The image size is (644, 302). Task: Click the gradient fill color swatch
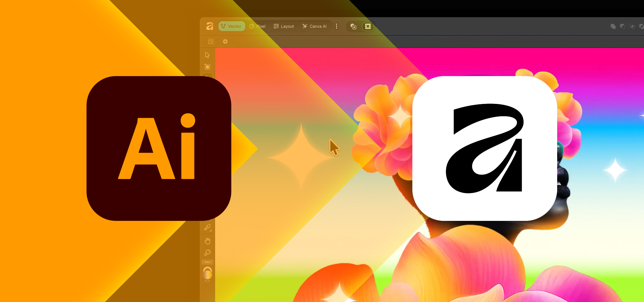click(208, 275)
